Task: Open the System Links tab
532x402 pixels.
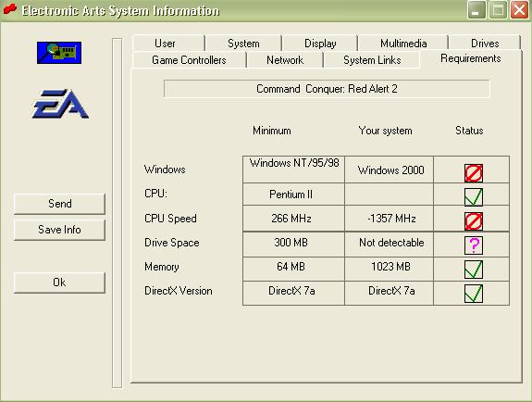Action: click(x=372, y=60)
